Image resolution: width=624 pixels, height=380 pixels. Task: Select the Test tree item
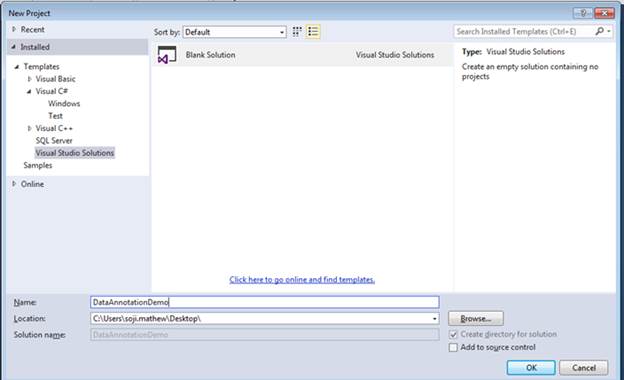tap(55, 116)
